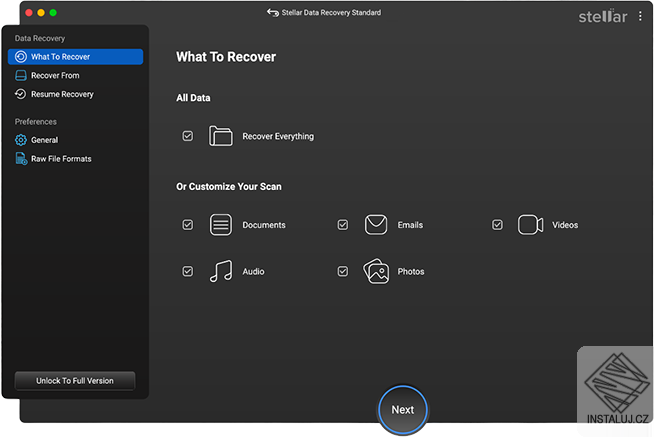The image size is (668, 446).
Task: Click the Emails label
Action: pyautogui.click(x=410, y=225)
